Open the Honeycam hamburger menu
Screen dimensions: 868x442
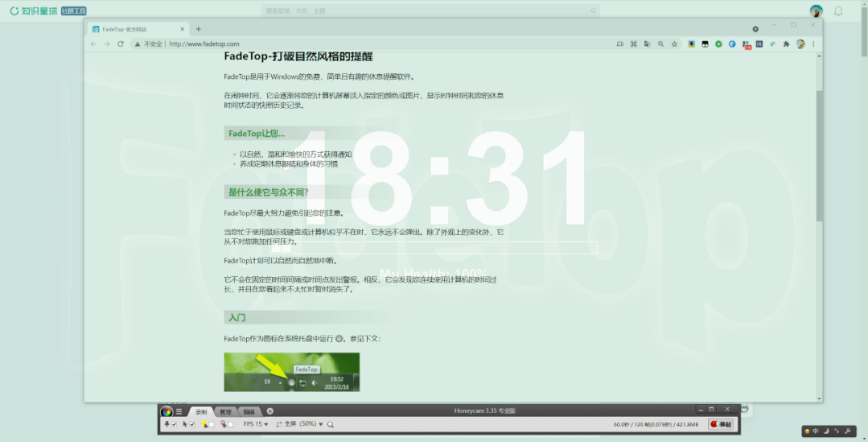tap(179, 411)
